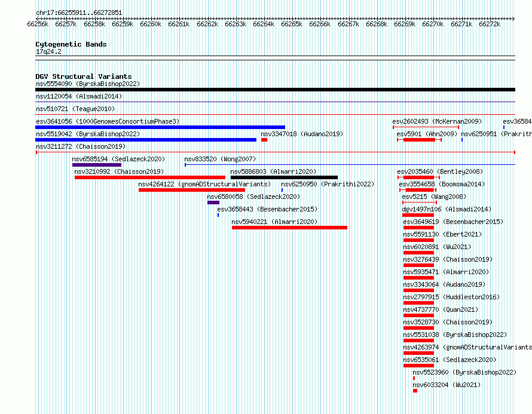The height and width of the screenshot is (414, 532).
Task: Open esv3658443 (Besenbacher2015) label
Action: coord(267,209)
